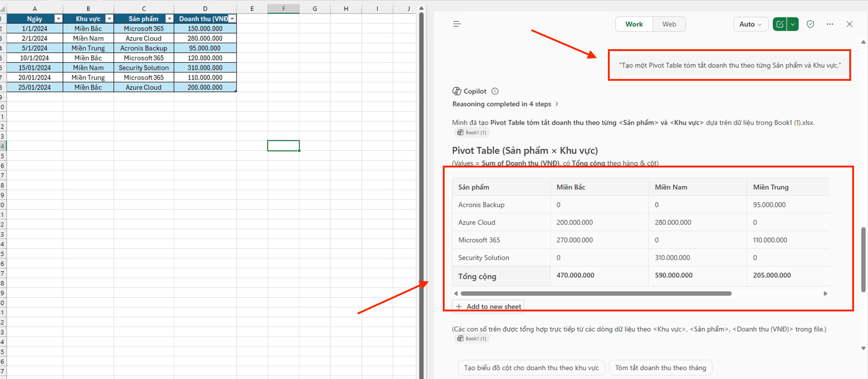The image size is (868, 379).
Task: Open the dropdown arrow next to new chat
Action: [x=793, y=24]
